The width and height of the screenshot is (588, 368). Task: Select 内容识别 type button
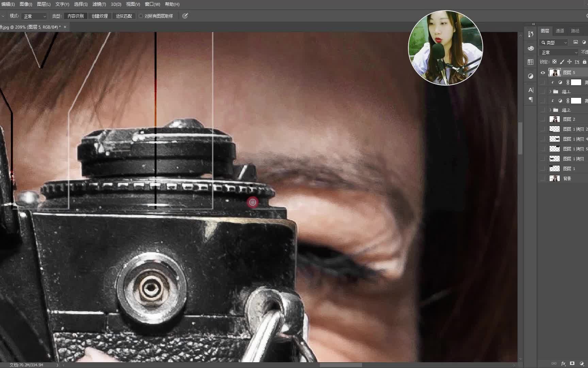click(x=76, y=16)
